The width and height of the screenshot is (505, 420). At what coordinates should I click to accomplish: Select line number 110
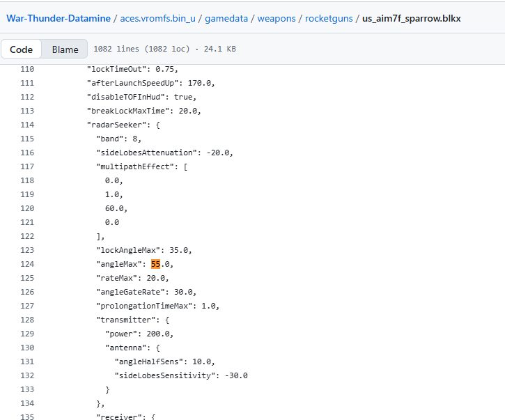pyautogui.click(x=27, y=69)
